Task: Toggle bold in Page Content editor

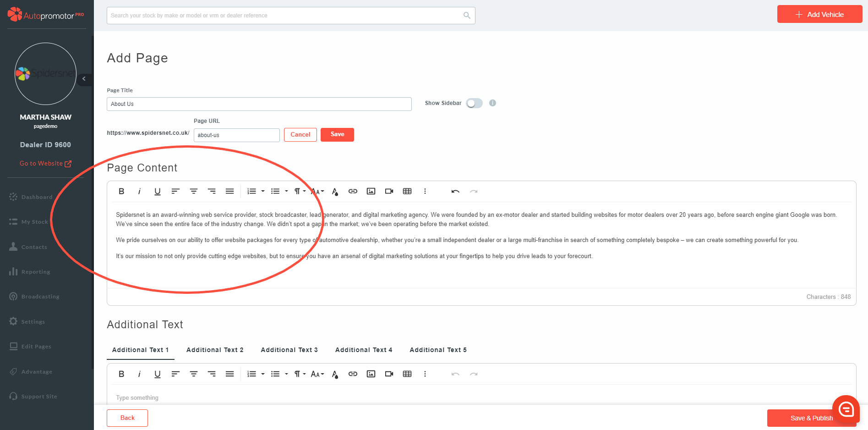Action: pos(121,192)
